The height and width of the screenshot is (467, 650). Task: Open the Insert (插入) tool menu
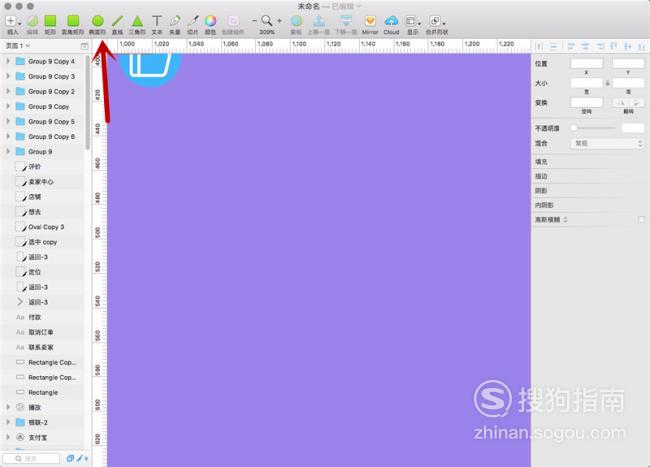[x=12, y=24]
